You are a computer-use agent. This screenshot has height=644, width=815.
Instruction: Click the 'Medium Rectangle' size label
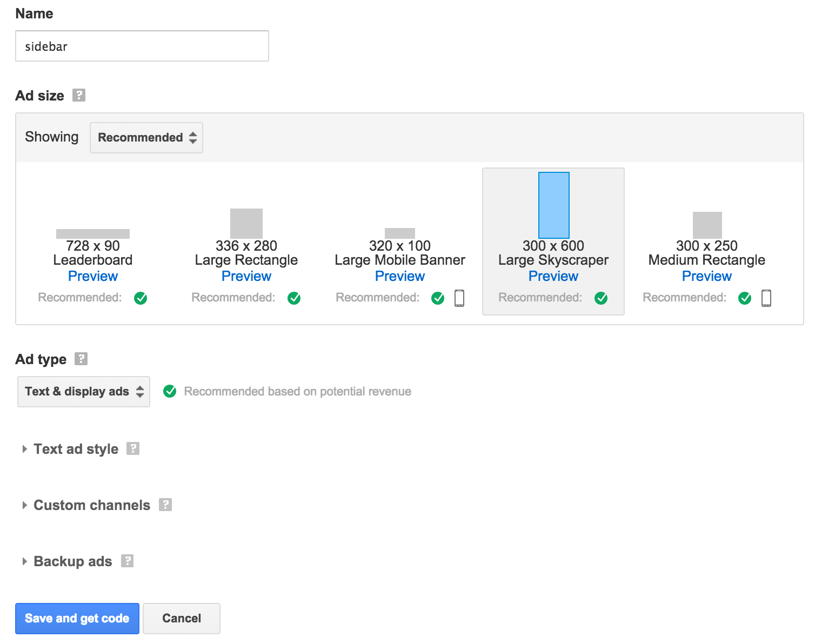pos(707,260)
